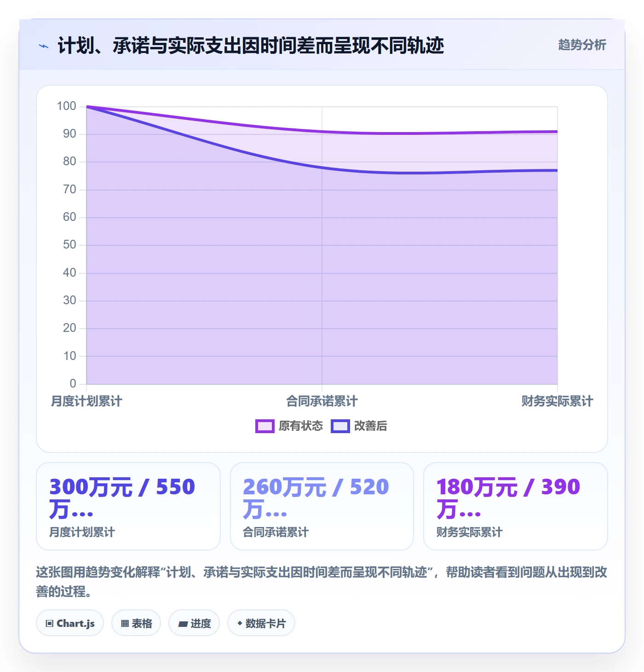The height and width of the screenshot is (672, 644).
Task: Open the 300万元 / 550万 月度计划累计 card
Action: pos(128,506)
